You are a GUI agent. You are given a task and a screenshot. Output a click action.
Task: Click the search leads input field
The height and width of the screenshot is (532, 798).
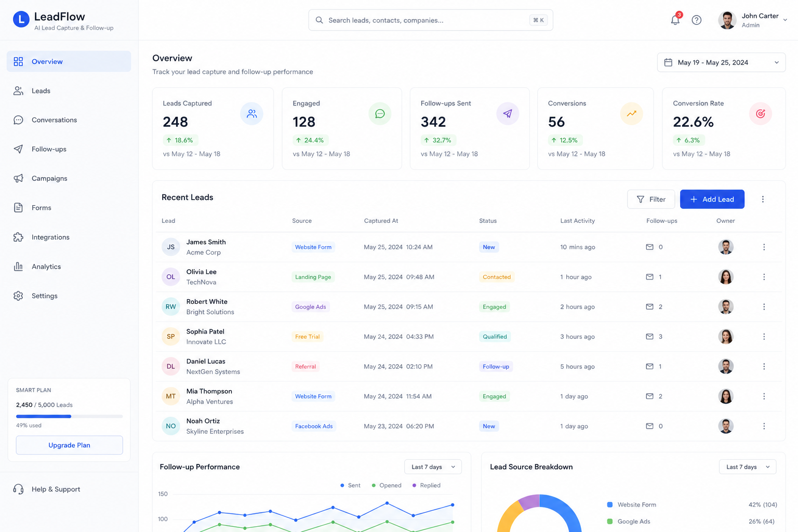(431, 20)
